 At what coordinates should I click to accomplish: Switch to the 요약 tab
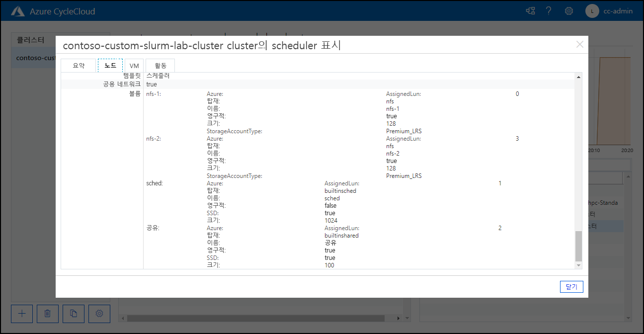79,66
